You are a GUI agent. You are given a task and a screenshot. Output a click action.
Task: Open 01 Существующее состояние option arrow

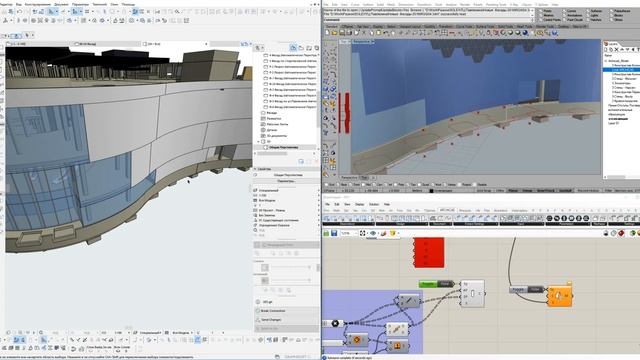click(x=319, y=220)
